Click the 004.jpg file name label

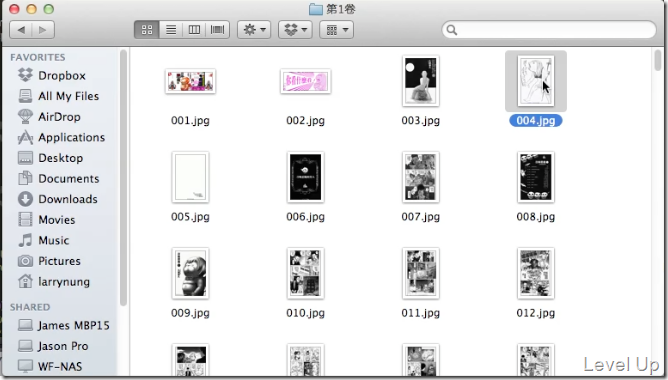point(536,121)
